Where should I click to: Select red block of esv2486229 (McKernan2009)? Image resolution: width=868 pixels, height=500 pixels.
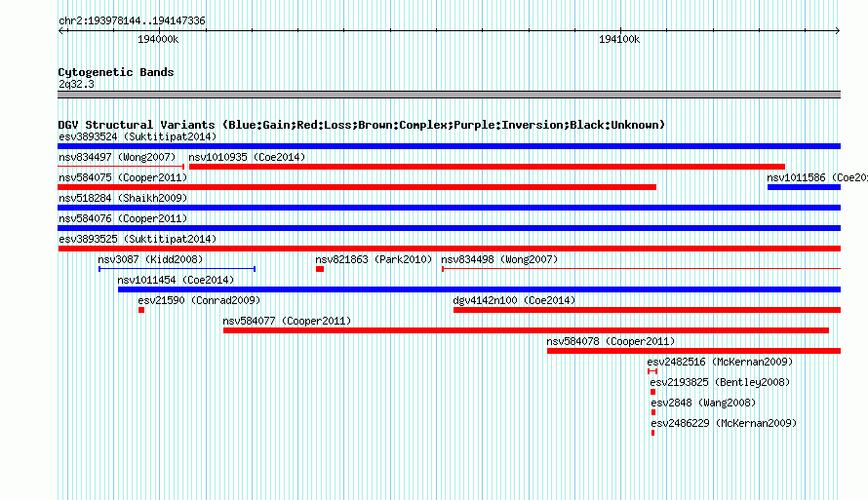[653, 433]
